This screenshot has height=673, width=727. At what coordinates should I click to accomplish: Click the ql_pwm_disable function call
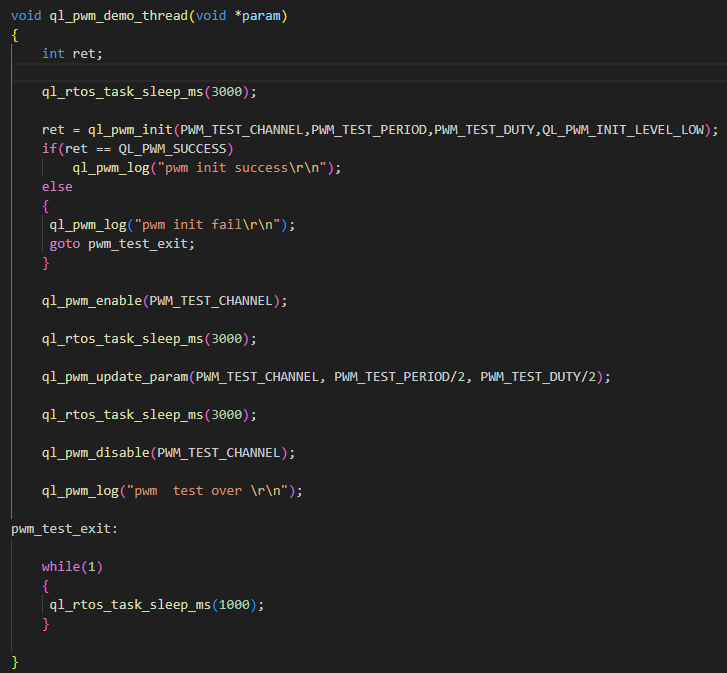tap(99, 453)
